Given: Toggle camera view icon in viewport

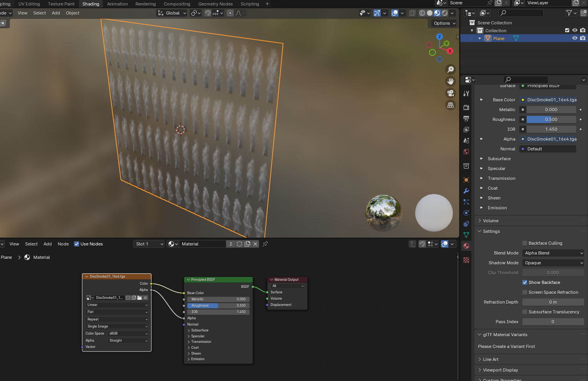Looking at the screenshot, I should (451, 93).
